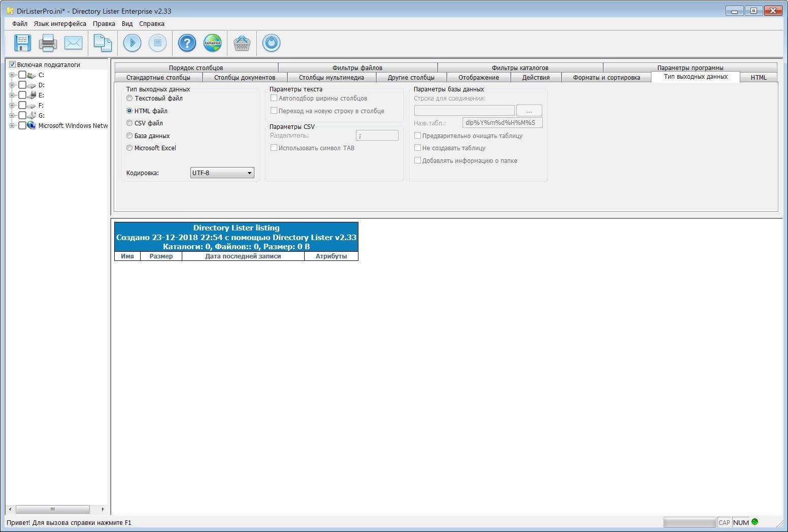The image size is (788, 532).
Task: Click the Send by email envelope icon
Action: [x=73, y=43]
